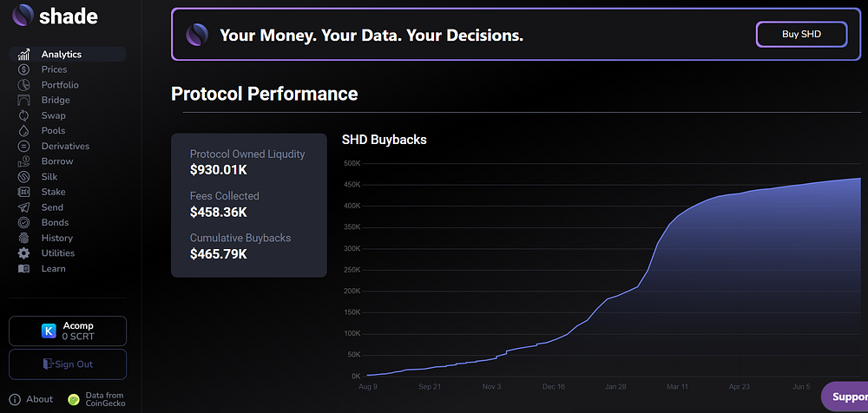Click the $930.01K Protocol Owned Liquidity value

[218, 170]
